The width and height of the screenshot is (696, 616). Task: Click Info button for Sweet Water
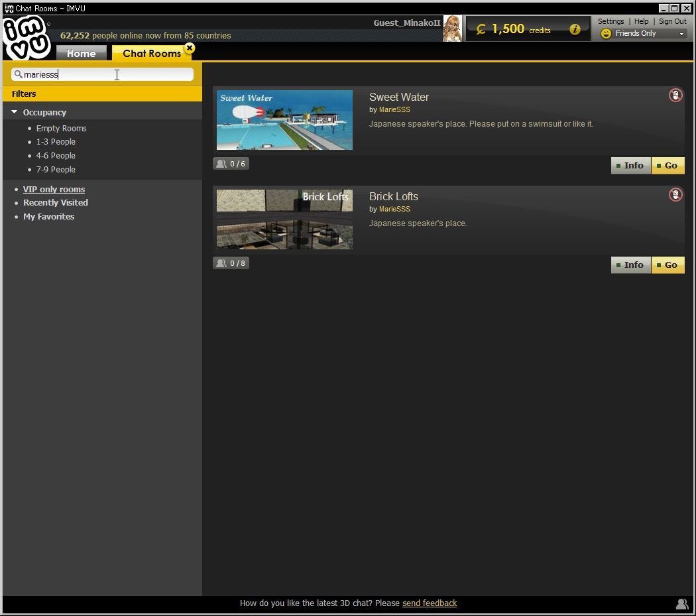tap(631, 166)
